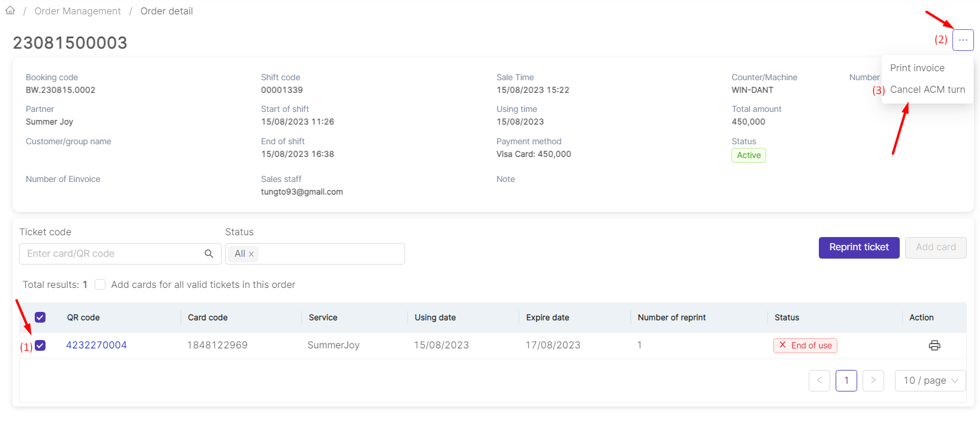
Task: Remove the 'All' status filter tag
Action: click(x=252, y=254)
